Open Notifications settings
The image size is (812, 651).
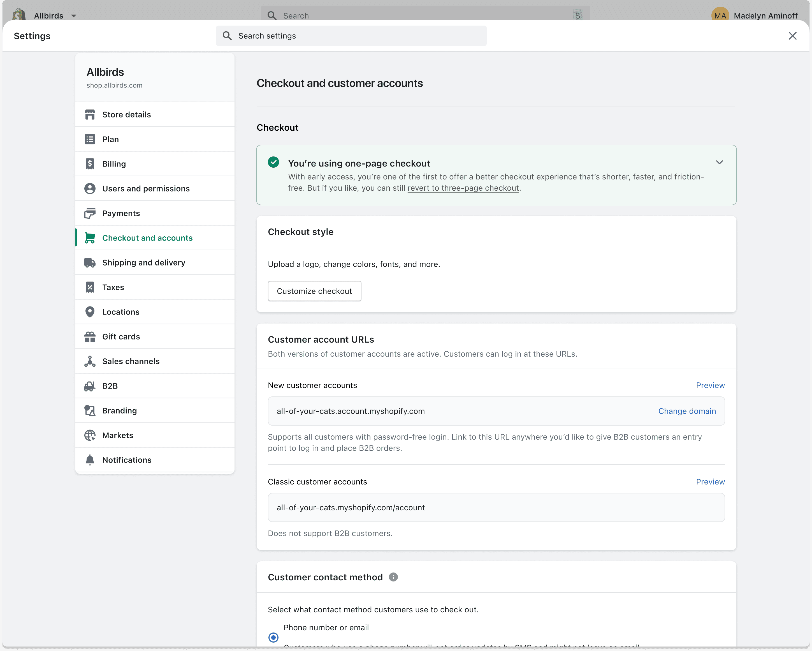click(x=155, y=460)
